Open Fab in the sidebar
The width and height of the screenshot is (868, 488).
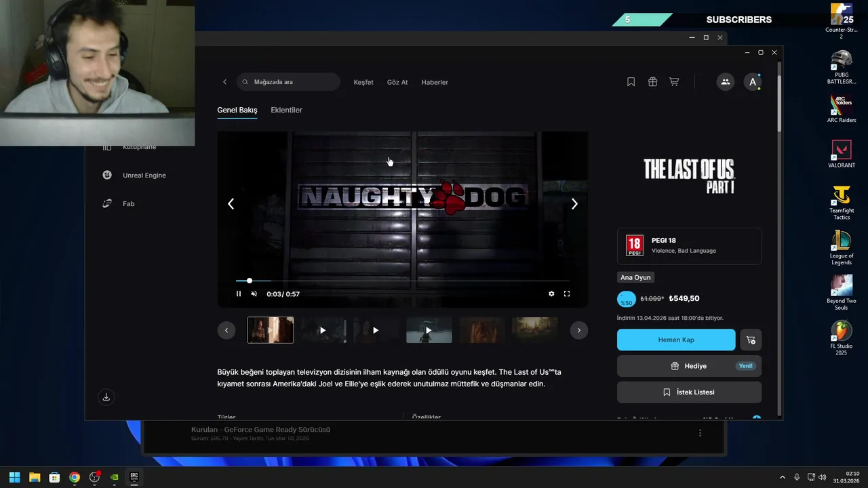(119, 203)
